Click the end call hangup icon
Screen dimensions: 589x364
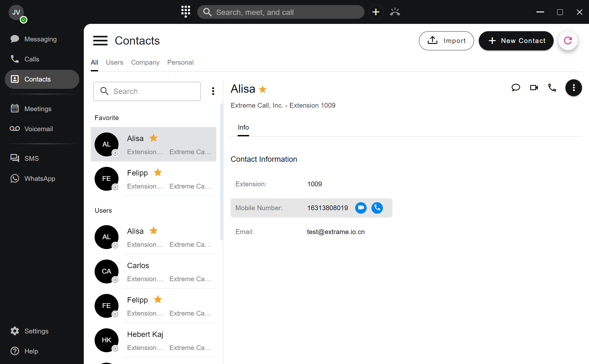pos(395,12)
